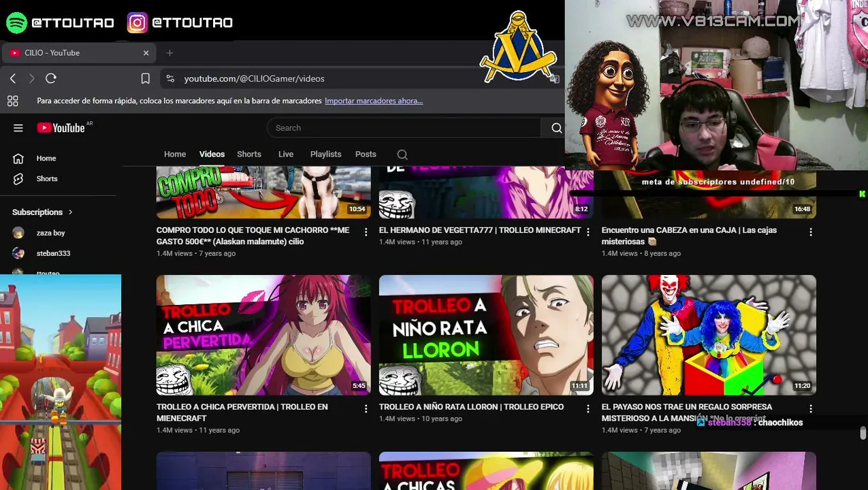Bookmark this page with bookmark icon

145,78
